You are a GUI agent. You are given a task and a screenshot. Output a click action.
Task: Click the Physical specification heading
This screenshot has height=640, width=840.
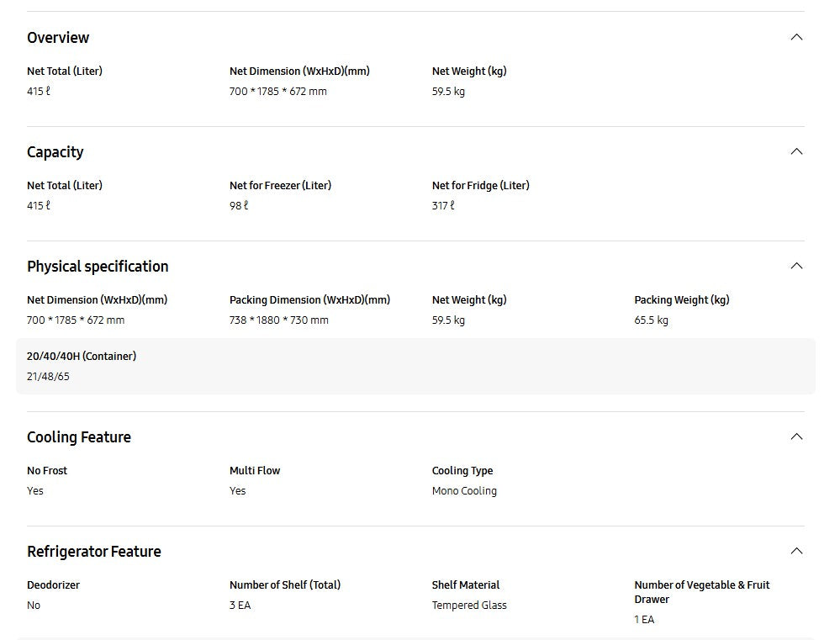(98, 267)
